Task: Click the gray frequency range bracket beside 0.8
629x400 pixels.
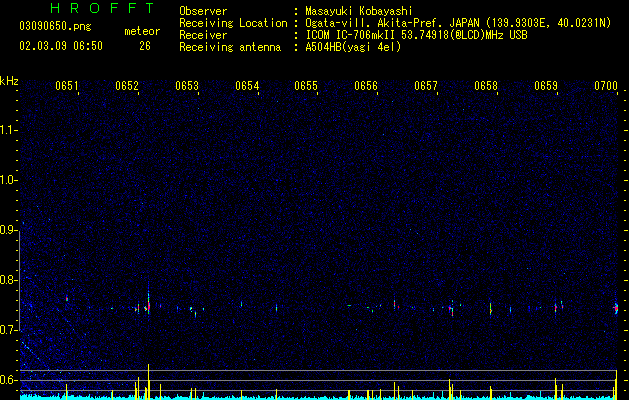Action: pos(19,280)
